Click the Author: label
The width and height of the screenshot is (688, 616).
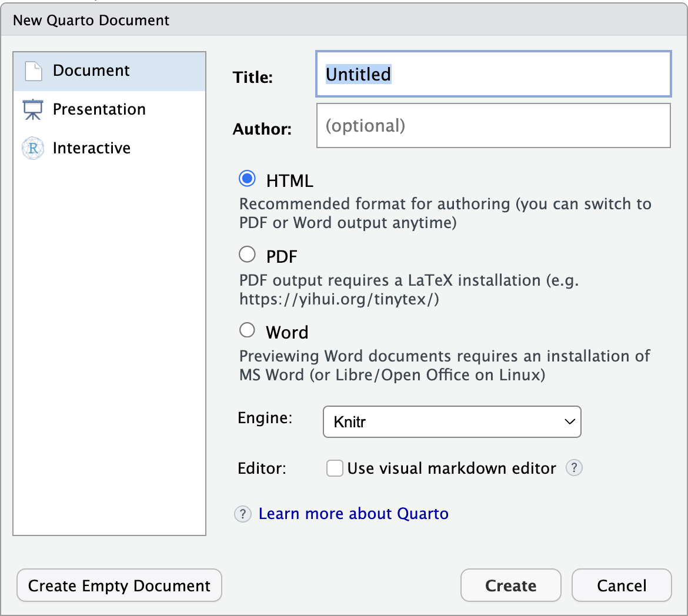pos(262,129)
